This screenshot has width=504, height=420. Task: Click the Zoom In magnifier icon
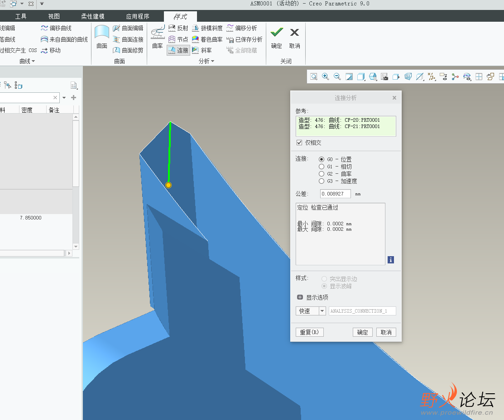[325, 76]
